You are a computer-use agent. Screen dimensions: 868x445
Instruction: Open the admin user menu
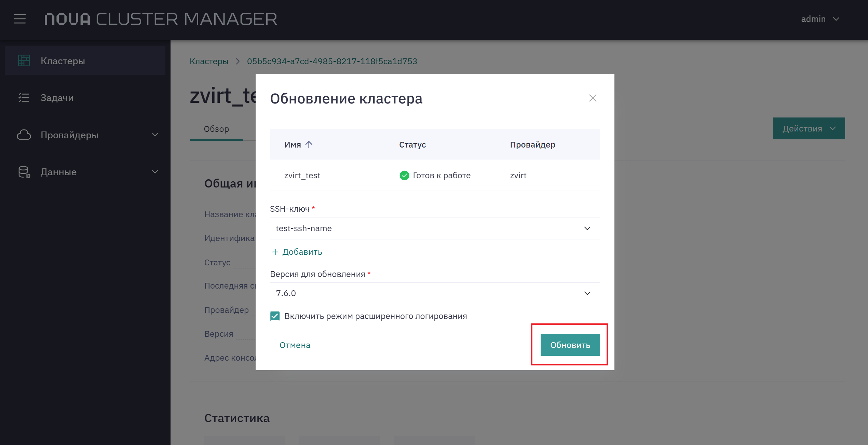pyautogui.click(x=820, y=19)
